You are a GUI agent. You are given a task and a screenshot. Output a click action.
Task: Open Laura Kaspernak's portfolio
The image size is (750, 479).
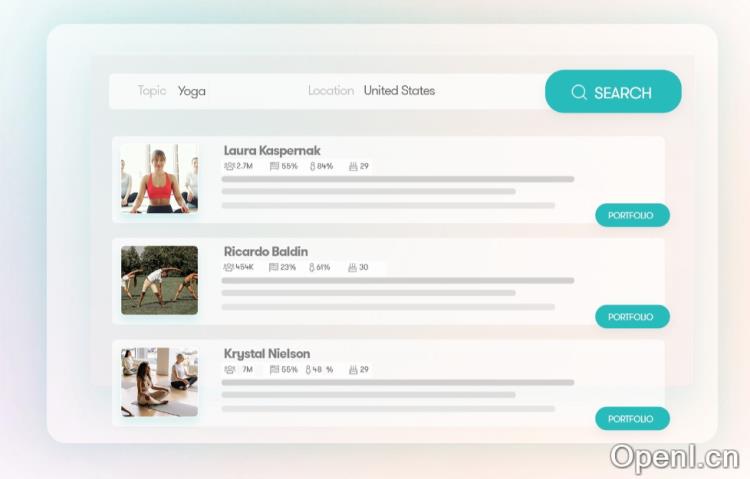click(631, 215)
